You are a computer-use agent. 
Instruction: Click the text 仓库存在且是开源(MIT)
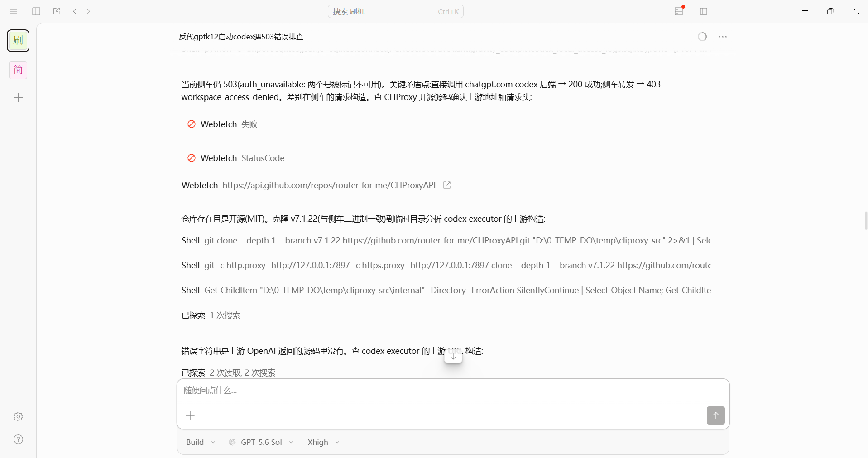coord(224,219)
